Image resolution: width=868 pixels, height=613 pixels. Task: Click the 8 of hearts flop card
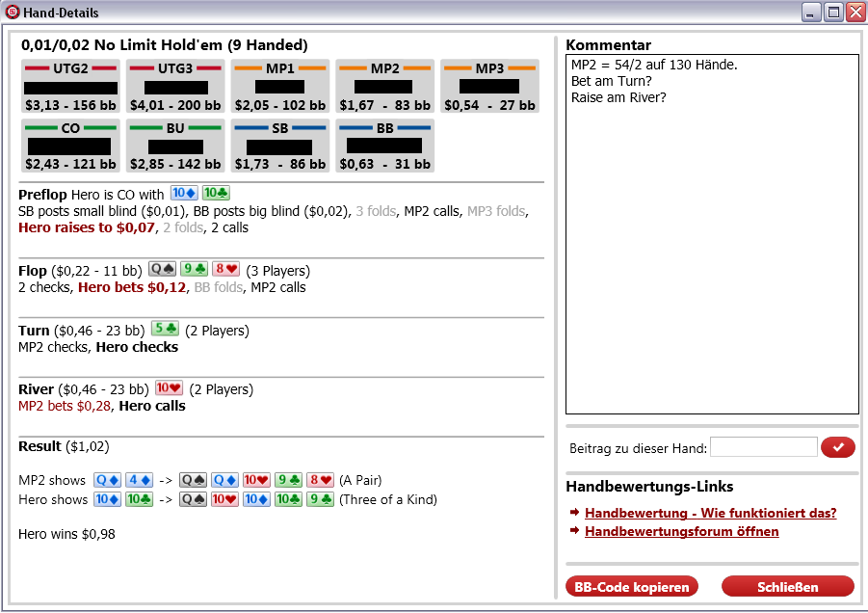coord(225,269)
